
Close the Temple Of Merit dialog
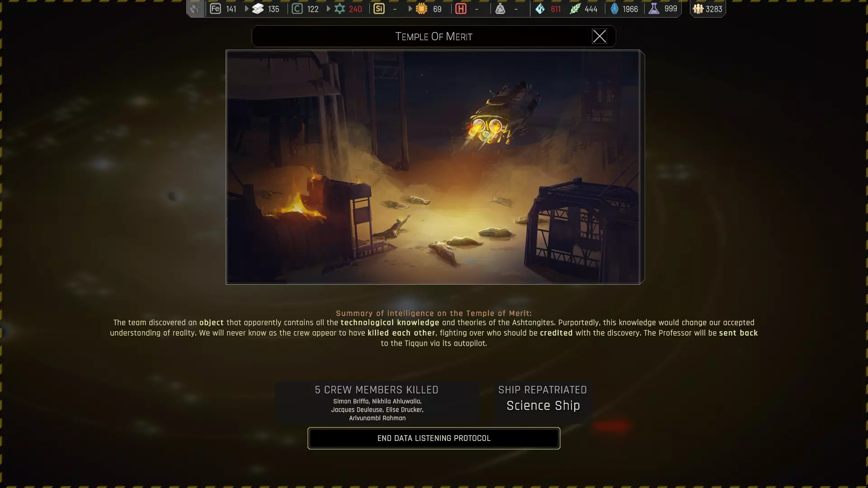tap(599, 36)
